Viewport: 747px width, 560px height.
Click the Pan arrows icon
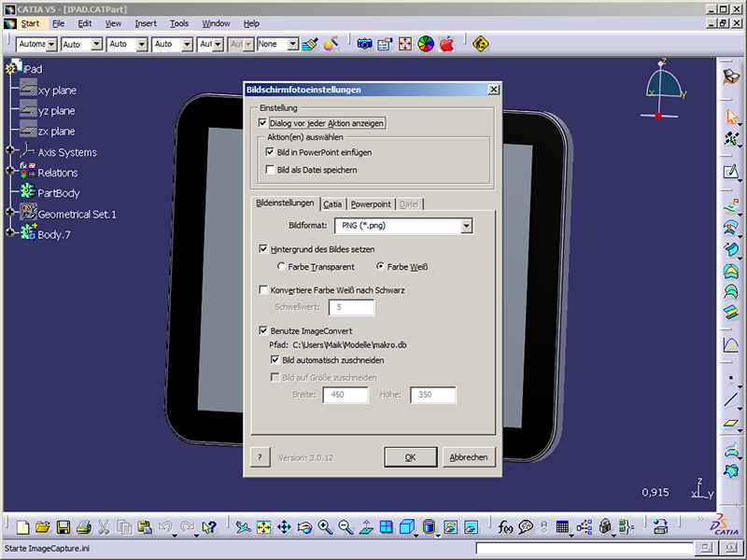[x=284, y=526]
